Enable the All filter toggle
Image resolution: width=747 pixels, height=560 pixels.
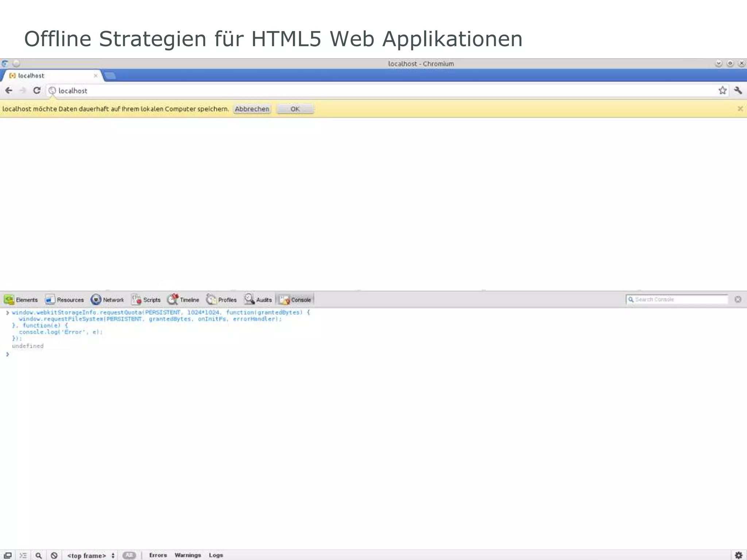point(129,555)
